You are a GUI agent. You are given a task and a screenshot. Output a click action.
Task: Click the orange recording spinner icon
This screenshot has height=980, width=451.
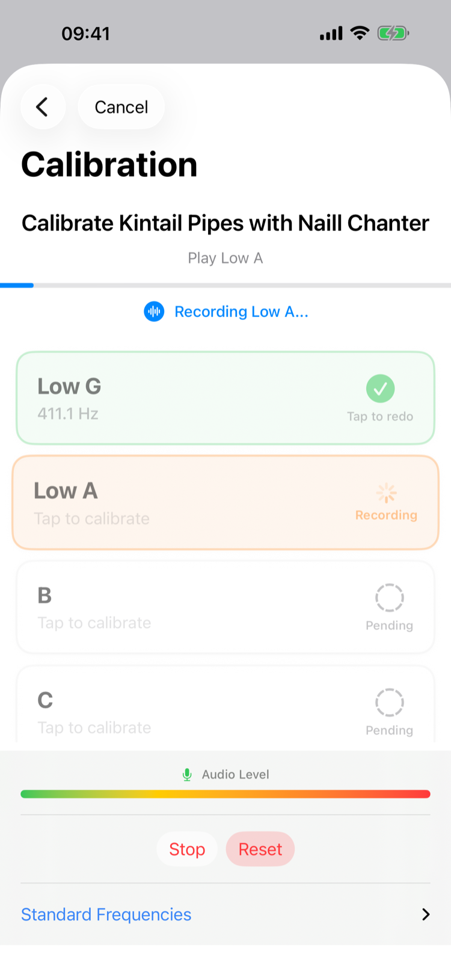click(x=386, y=493)
